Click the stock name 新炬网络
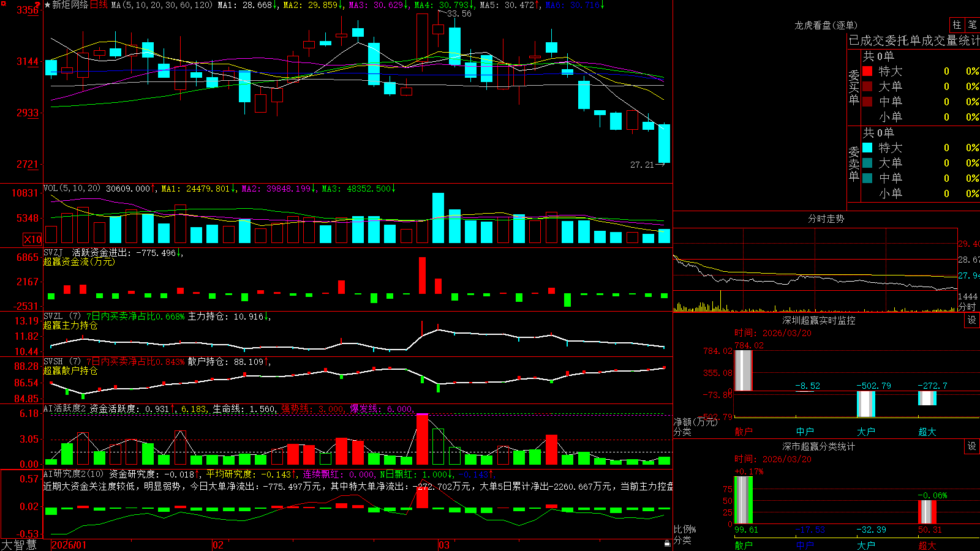Viewport: 980px width, 551px height. pyautogui.click(x=70, y=5)
